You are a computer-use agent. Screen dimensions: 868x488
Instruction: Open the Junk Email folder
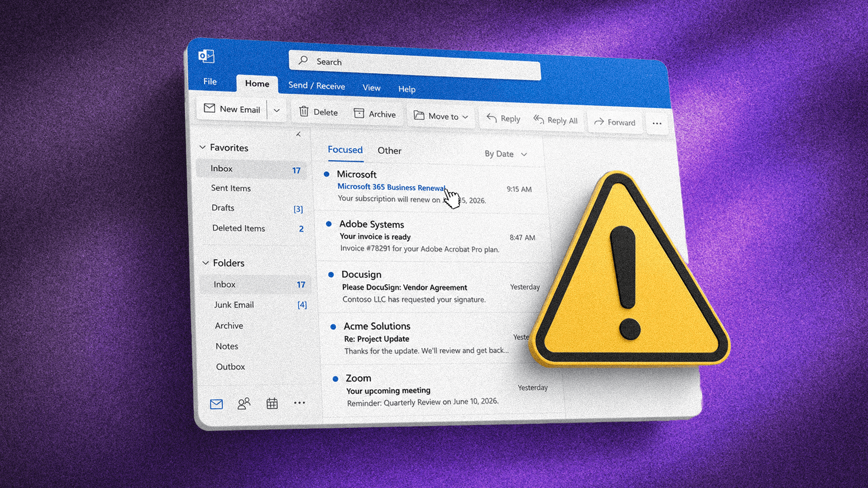pos(234,305)
